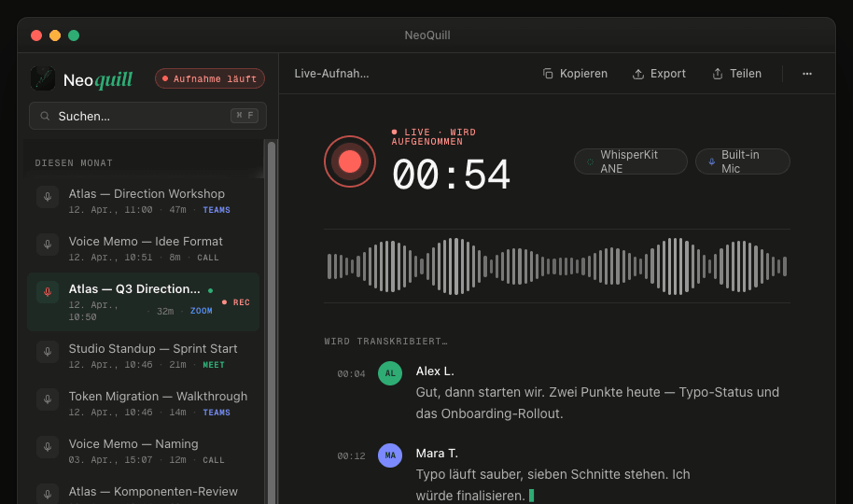Viewport: 853px width, 504px height.
Task: Click microphone icon of Atlas — Direction Workshop
Action: 48,197
